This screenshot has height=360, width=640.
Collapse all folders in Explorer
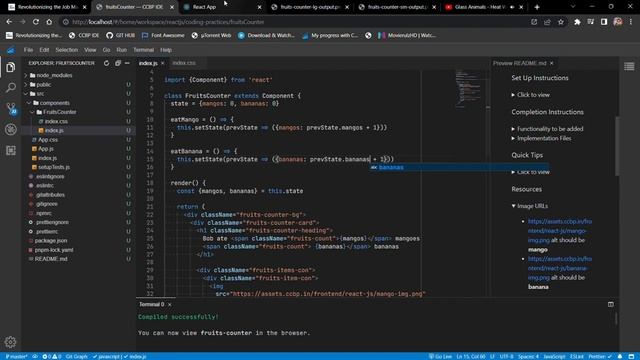pyautogui.click(x=118, y=63)
